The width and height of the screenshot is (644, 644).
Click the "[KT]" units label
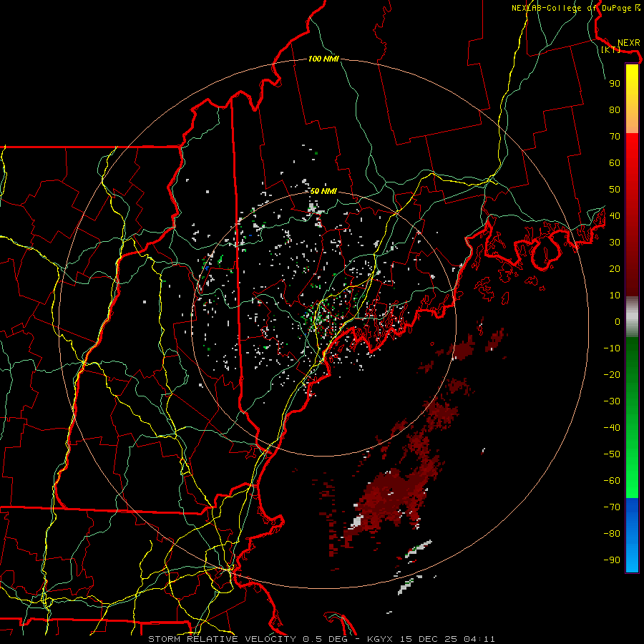(x=611, y=49)
